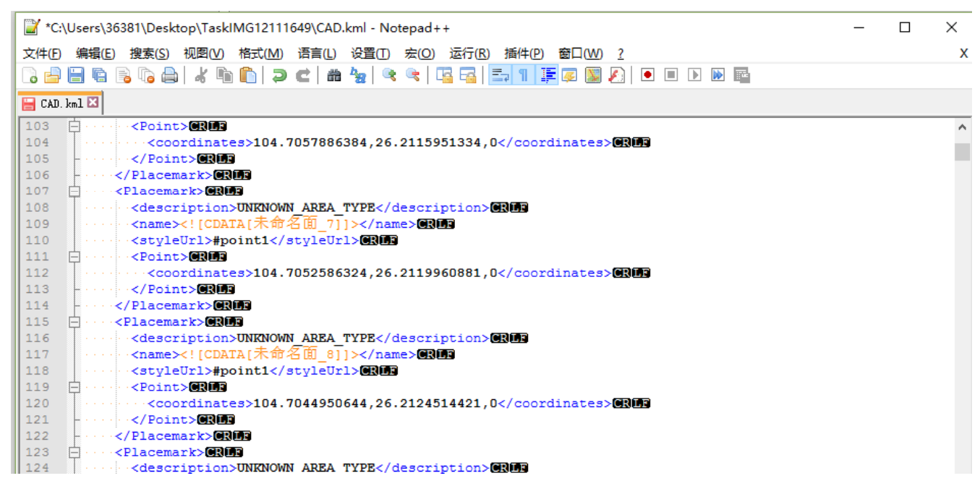Toggle the Document Map panel icon
The width and height of the screenshot is (980, 494).
pos(593,75)
